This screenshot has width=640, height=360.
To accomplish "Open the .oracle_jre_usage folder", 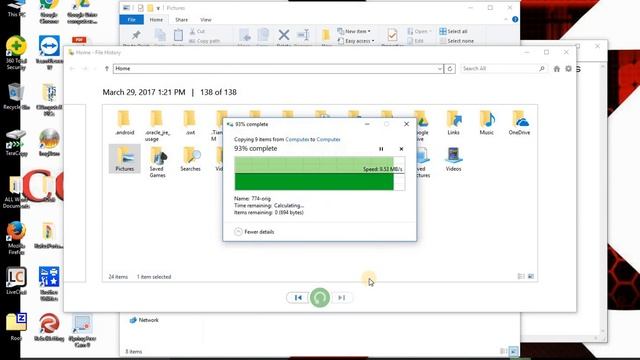I will (157, 126).
